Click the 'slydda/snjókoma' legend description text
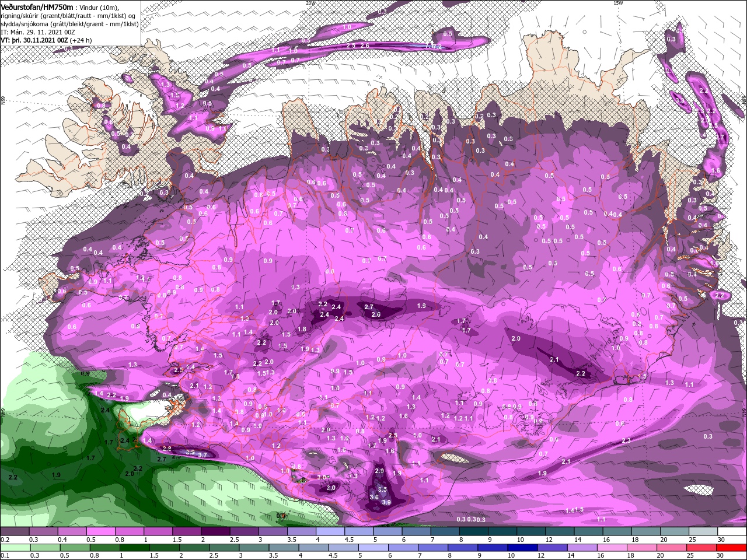The width and height of the screenshot is (747, 560). point(25,24)
